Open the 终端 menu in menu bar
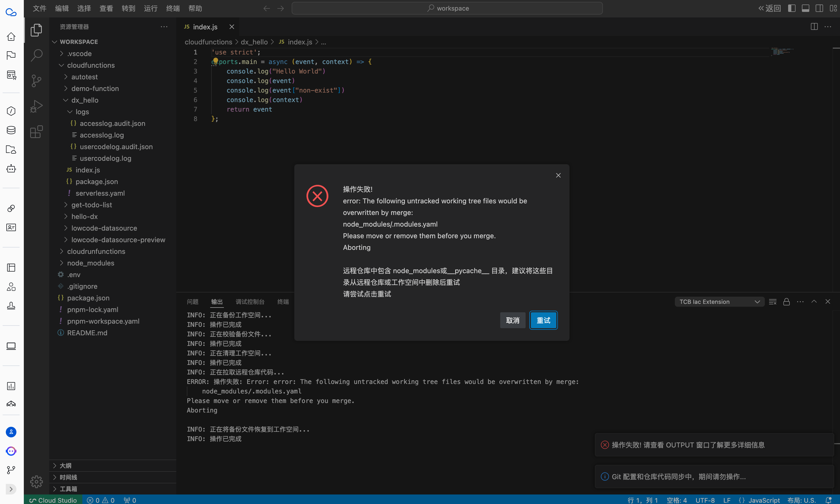The width and height of the screenshot is (840, 504). [173, 8]
